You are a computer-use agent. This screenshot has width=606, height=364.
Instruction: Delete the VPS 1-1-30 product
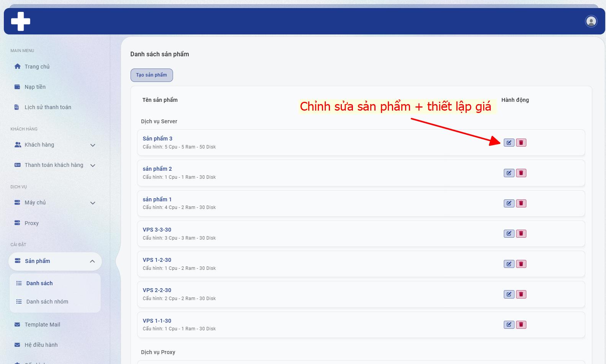[x=521, y=325]
